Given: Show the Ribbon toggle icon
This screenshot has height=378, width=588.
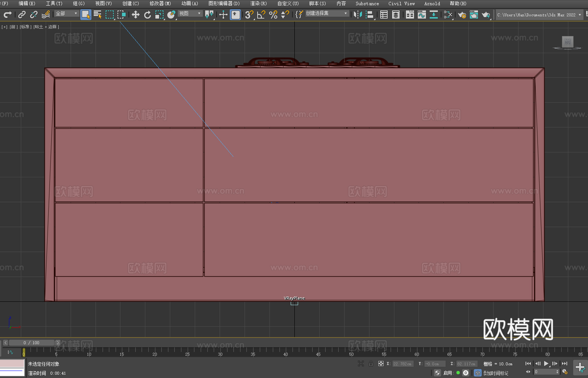Looking at the screenshot, I should [410, 14].
